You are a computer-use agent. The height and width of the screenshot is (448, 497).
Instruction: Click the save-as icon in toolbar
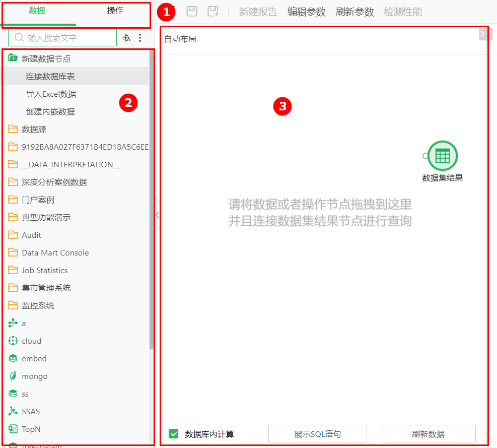coord(213,12)
